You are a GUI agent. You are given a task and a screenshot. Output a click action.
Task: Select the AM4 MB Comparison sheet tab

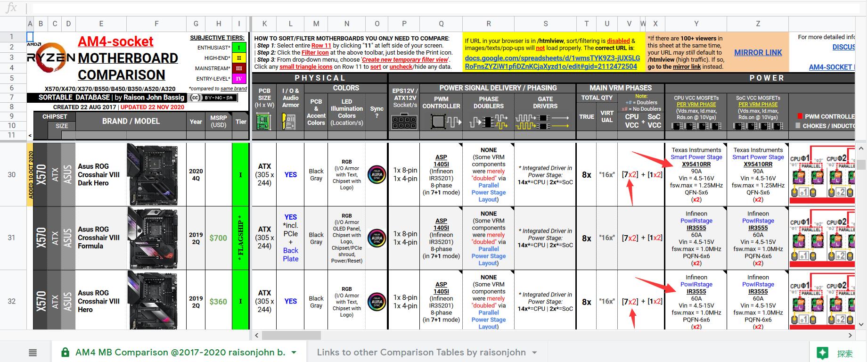(x=180, y=353)
